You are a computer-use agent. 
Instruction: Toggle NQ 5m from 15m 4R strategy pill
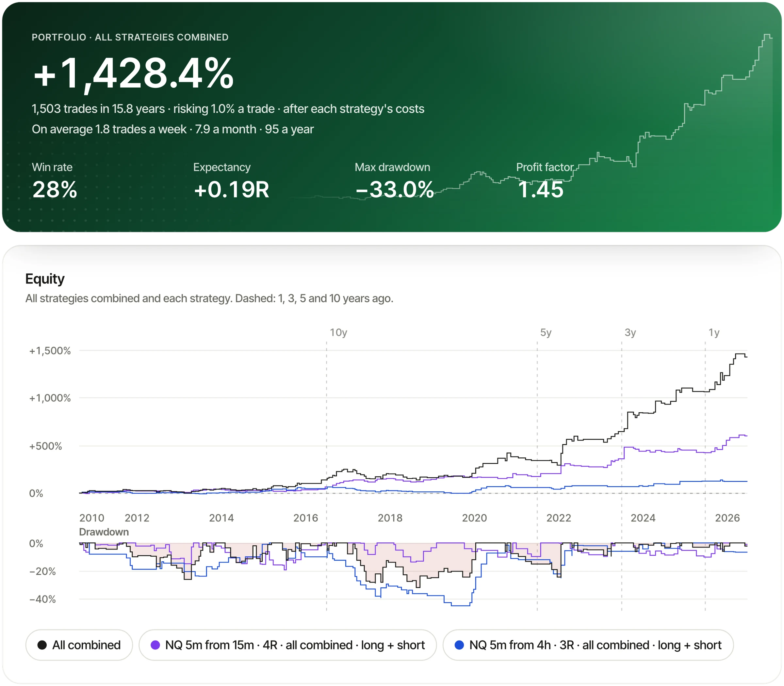coord(287,645)
